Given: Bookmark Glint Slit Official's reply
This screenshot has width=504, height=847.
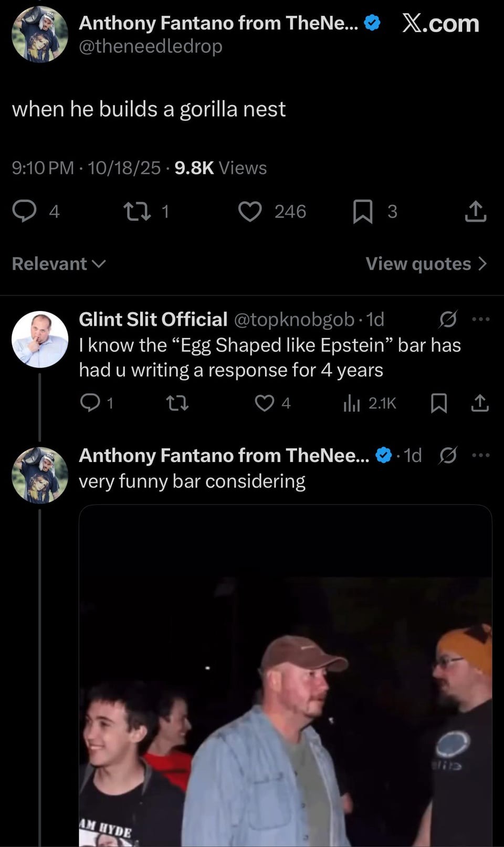Looking at the screenshot, I should 439,403.
